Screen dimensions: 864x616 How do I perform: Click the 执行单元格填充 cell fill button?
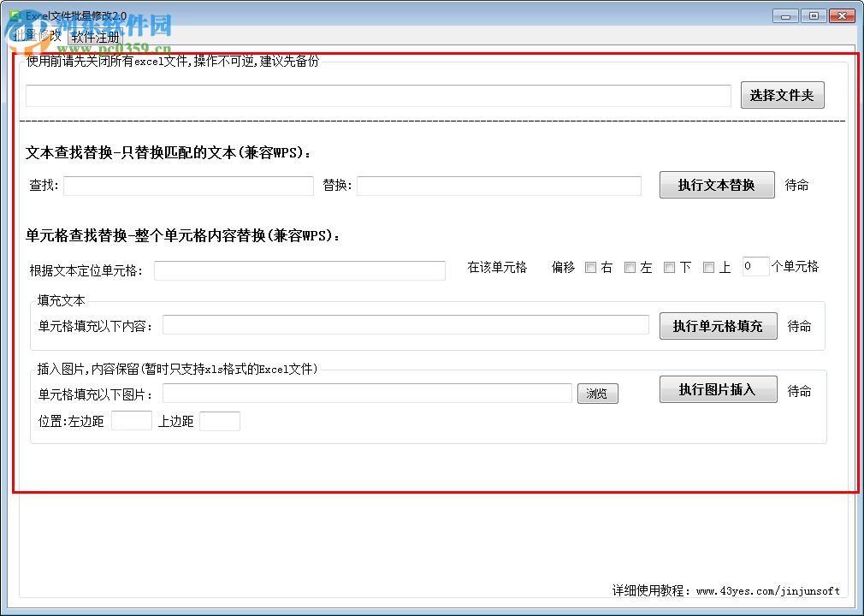click(718, 326)
